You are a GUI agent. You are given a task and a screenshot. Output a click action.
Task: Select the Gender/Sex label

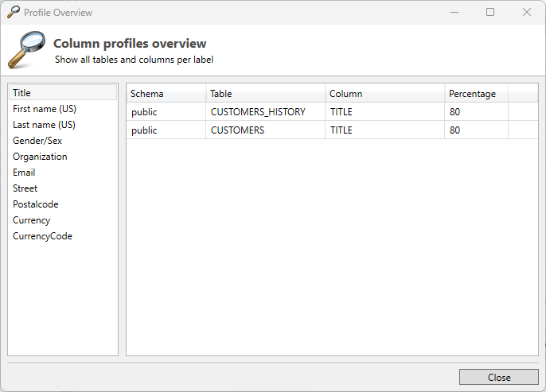pos(37,141)
